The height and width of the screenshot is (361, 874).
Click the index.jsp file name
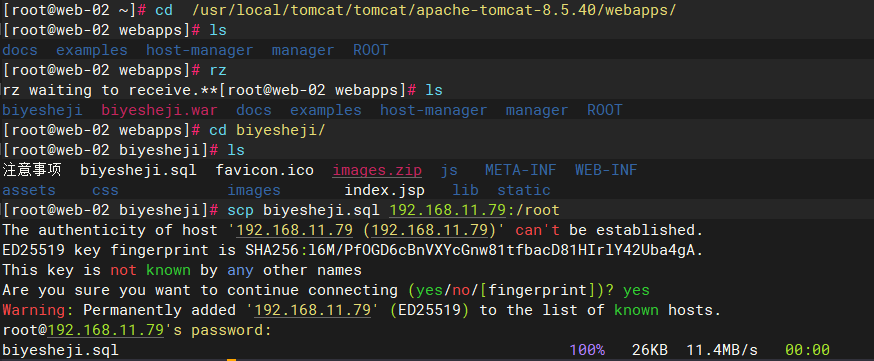coord(385,191)
